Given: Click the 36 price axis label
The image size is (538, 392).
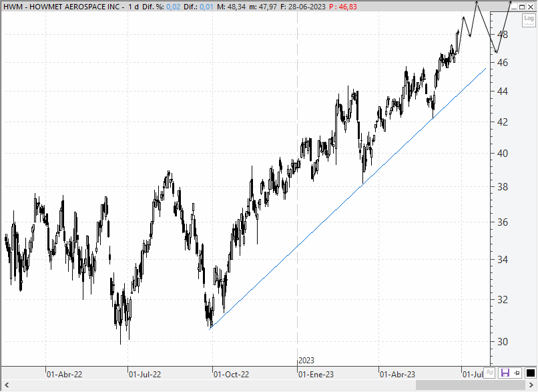Looking at the screenshot, I should tap(503, 222).
